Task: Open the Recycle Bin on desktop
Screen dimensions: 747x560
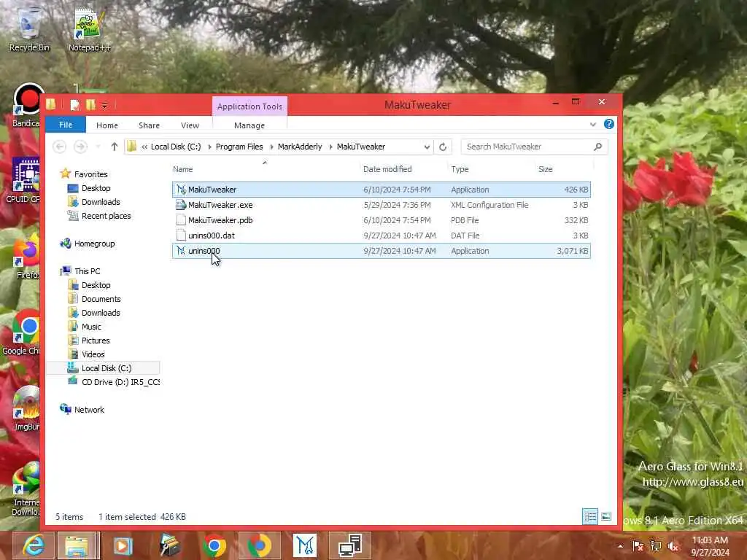Action: point(29,29)
